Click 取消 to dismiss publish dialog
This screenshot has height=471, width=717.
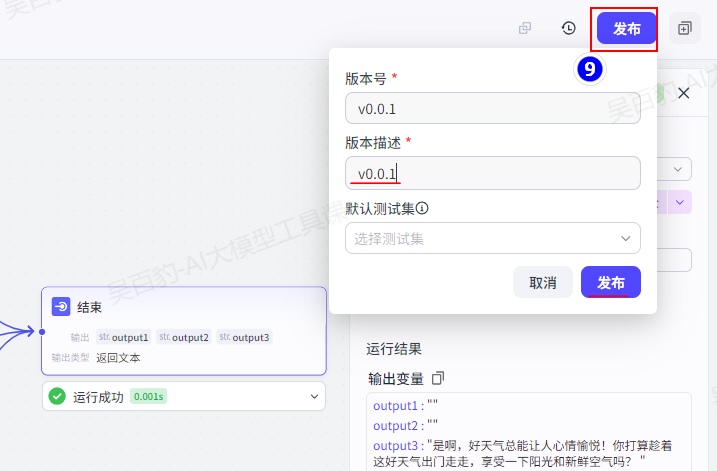[543, 283]
